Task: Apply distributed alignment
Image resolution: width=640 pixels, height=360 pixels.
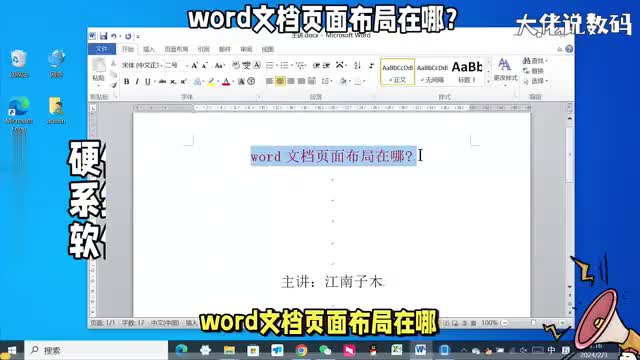Action: click(312, 82)
